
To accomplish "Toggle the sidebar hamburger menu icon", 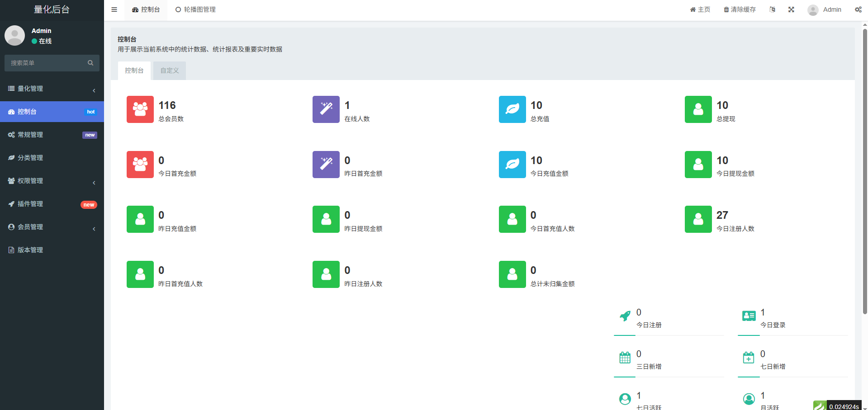I will coord(114,9).
